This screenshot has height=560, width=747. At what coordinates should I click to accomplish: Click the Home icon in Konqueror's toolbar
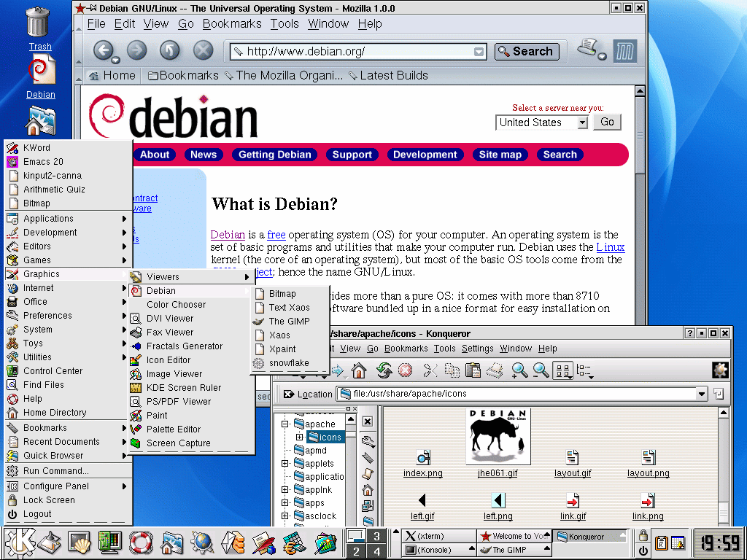[359, 370]
